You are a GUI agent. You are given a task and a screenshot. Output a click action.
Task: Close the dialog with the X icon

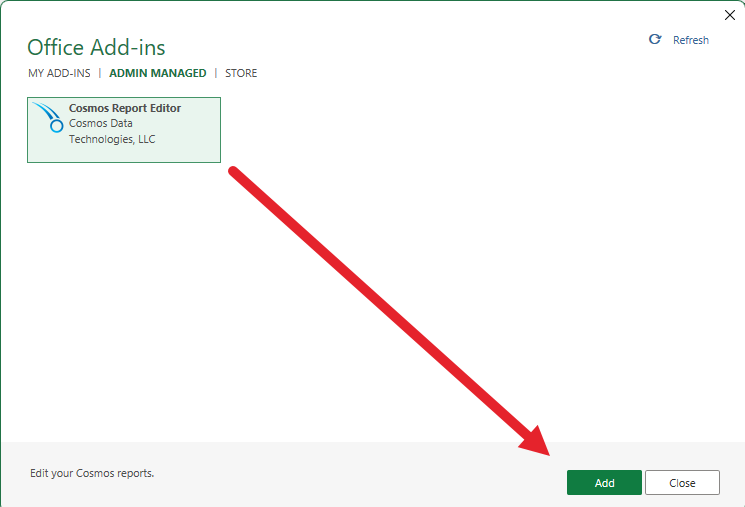[x=730, y=15]
